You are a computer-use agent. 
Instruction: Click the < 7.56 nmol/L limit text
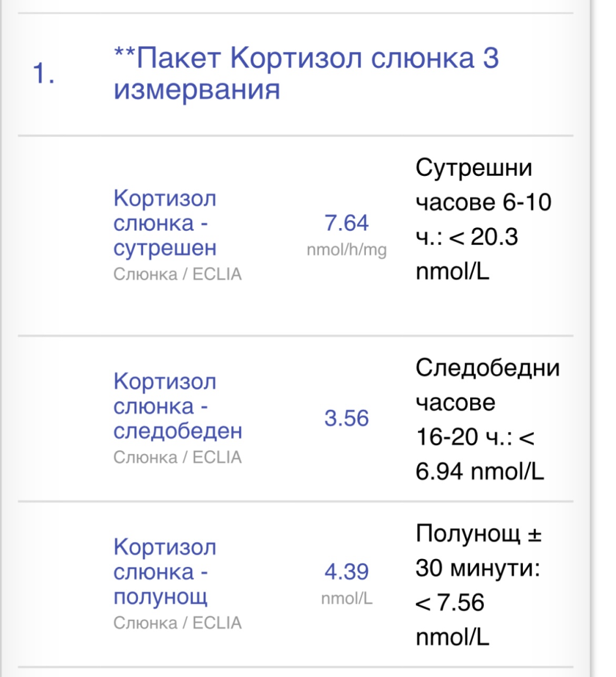(x=452, y=620)
